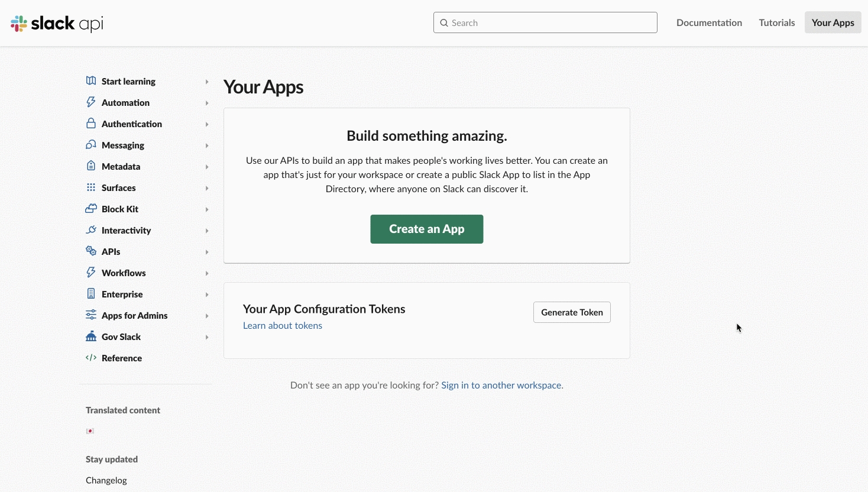Open the Learn about tokens link
The width and height of the screenshot is (868, 492).
(x=283, y=325)
